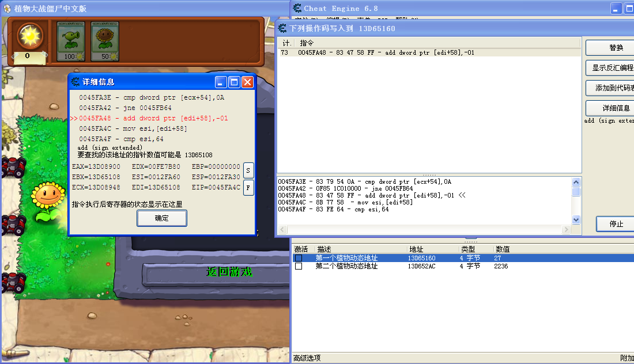This screenshot has width=634, height=364.
Task: Select the Sunflower seed packet costing 50
Action: click(x=105, y=41)
